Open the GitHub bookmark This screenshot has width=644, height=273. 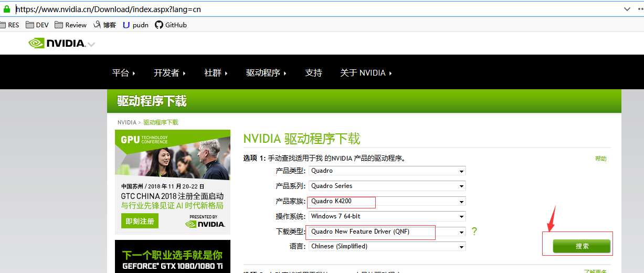coord(171,25)
